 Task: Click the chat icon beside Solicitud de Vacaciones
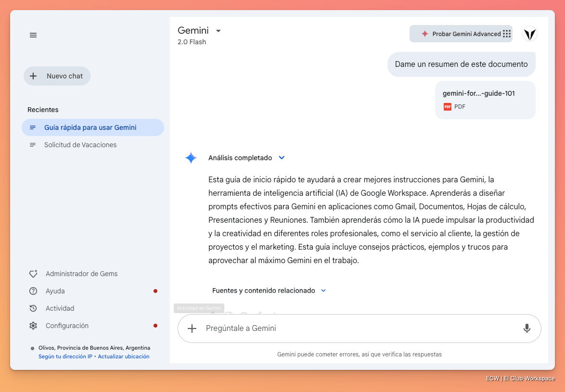coord(32,145)
